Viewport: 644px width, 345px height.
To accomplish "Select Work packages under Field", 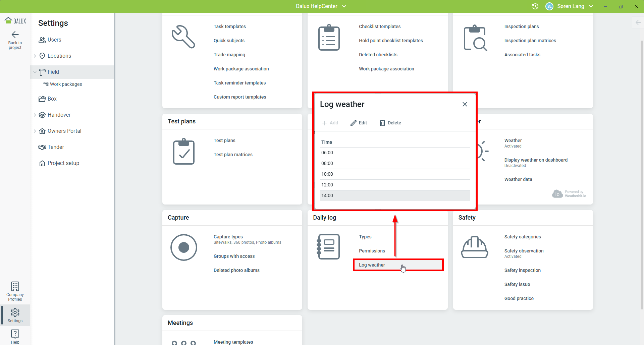I will 66,84.
